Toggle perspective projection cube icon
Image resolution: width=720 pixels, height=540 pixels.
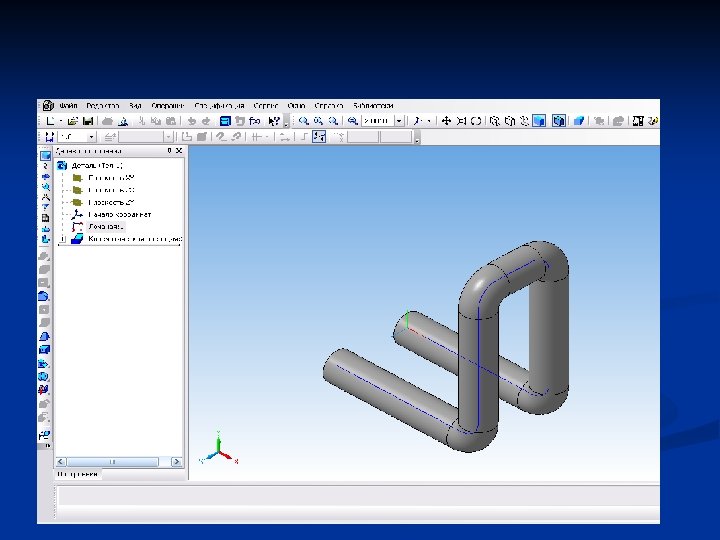pos(579,121)
